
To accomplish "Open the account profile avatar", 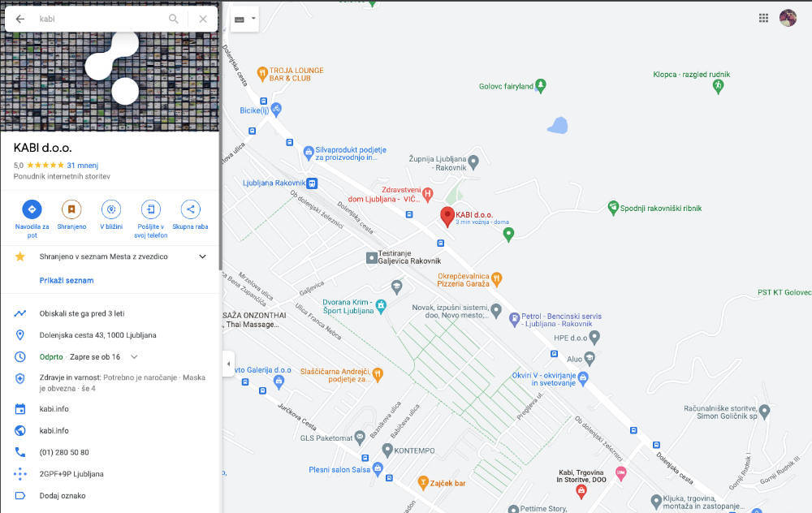I will click(x=788, y=18).
